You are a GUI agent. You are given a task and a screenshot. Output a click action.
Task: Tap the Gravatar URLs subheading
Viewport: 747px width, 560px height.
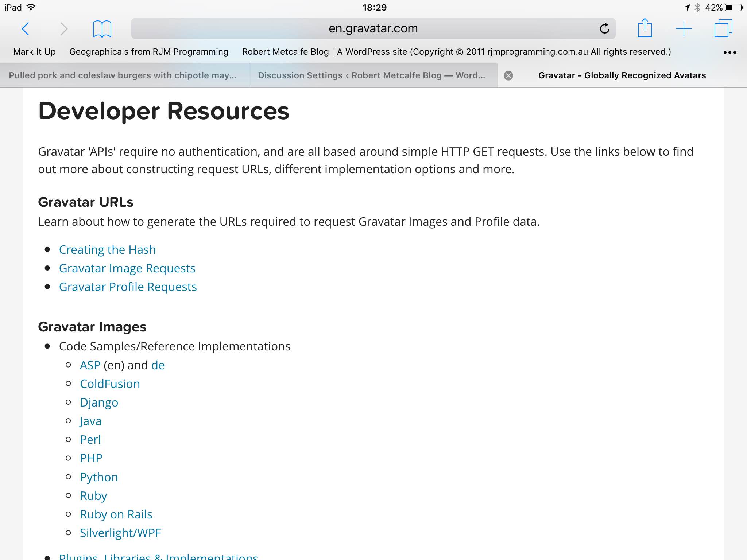[x=86, y=202]
